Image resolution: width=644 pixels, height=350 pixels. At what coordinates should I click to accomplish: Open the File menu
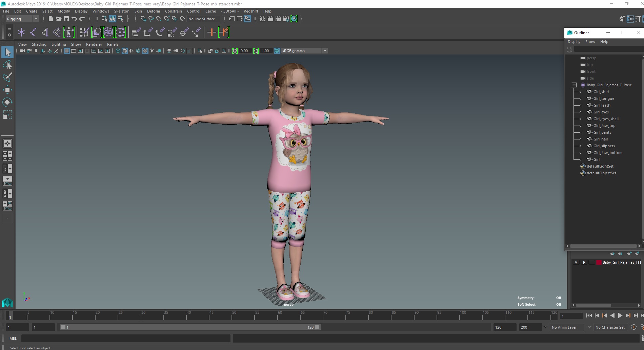tap(6, 11)
